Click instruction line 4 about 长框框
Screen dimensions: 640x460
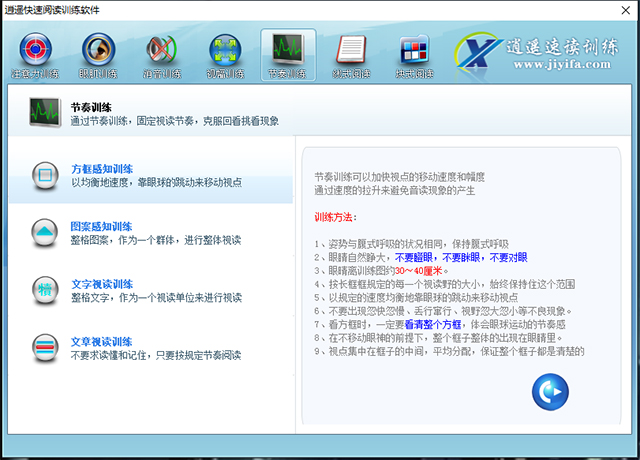[444, 284]
